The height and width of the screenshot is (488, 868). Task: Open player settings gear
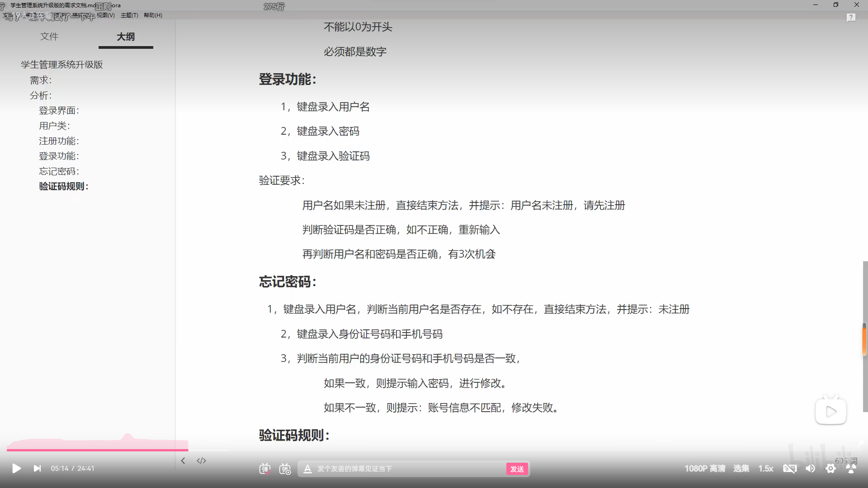[830, 469]
